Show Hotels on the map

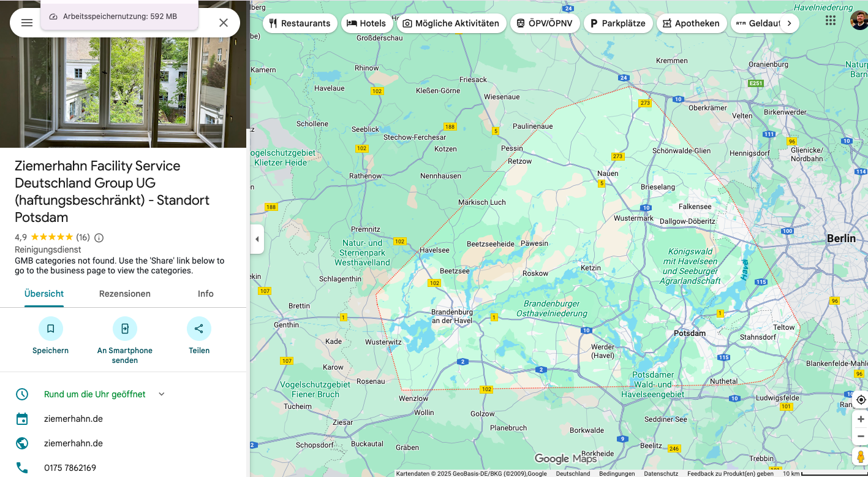[x=366, y=23]
